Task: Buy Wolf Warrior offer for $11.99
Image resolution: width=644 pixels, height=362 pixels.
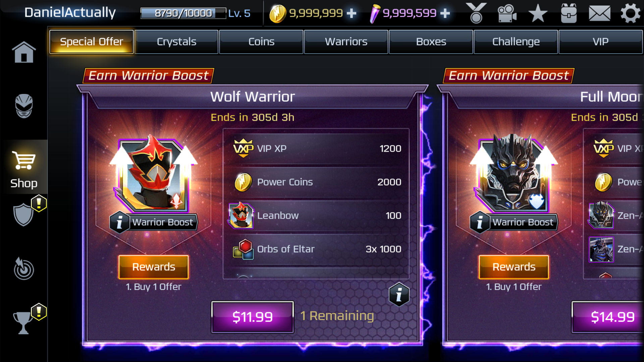Action: tap(253, 317)
